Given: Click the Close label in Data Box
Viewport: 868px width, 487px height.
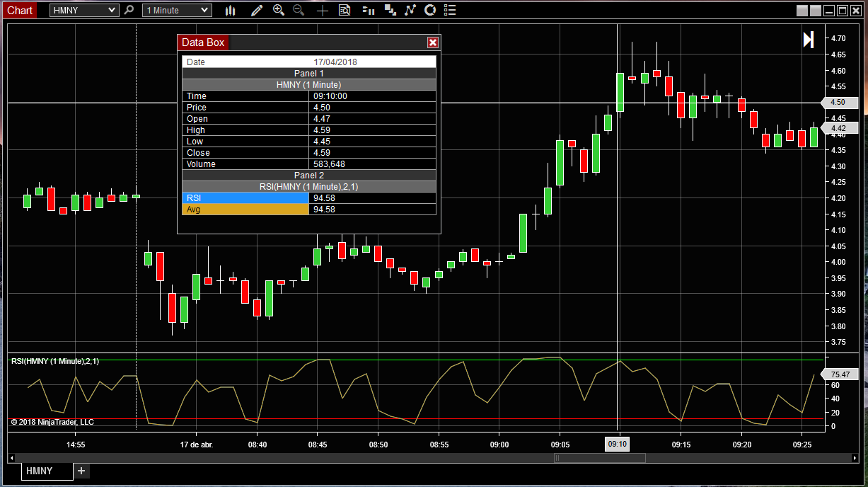Looking at the screenshot, I should click(x=198, y=153).
